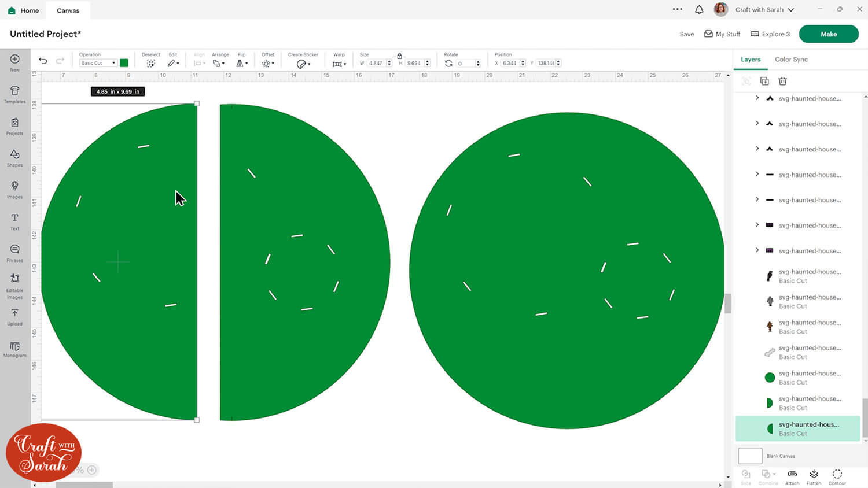Open the notifications bell
The height and width of the screenshot is (488, 868).
tap(699, 10)
